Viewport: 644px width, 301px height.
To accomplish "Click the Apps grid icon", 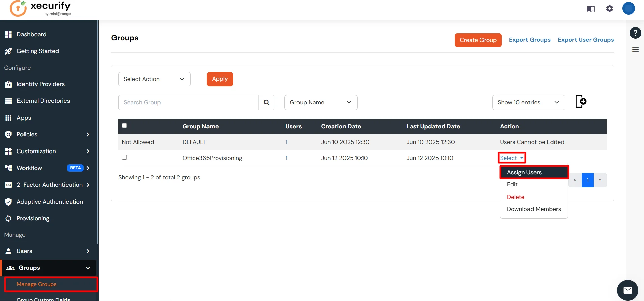I will click(8, 118).
